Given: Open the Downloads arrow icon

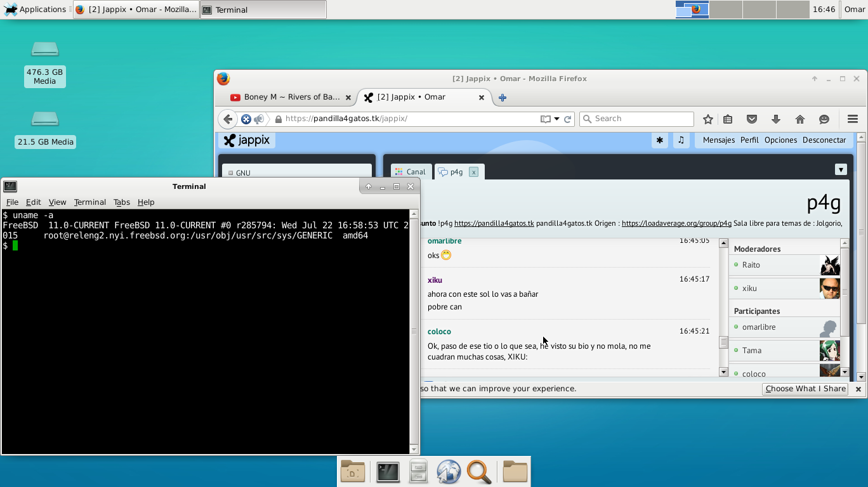Looking at the screenshot, I should pyautogui.click(x=775, y=119).
